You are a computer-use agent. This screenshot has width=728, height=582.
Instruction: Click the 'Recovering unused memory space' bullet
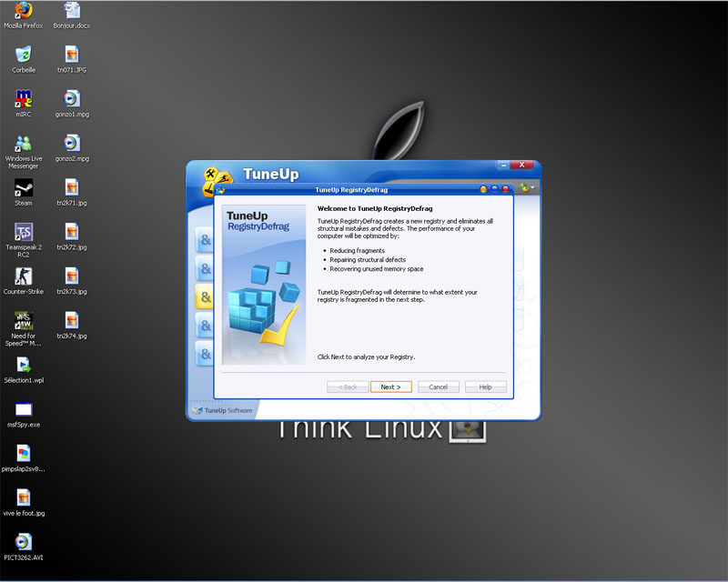point(377,269)
